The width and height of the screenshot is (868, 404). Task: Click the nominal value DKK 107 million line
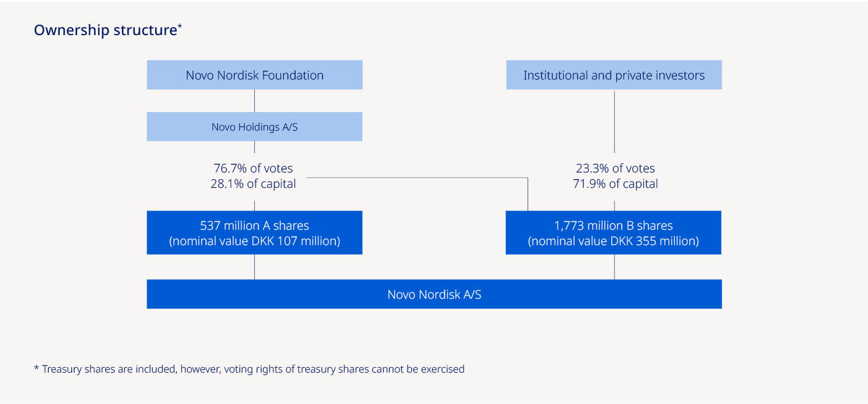(254, 241)
